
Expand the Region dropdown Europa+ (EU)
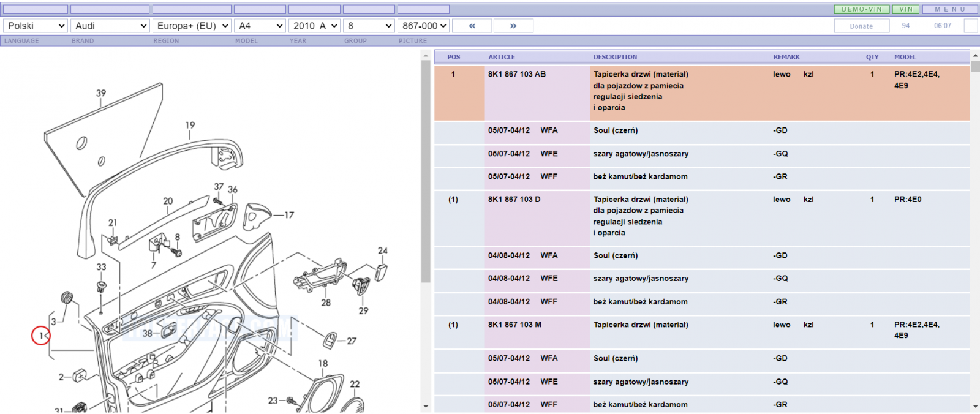click(192, 26)
